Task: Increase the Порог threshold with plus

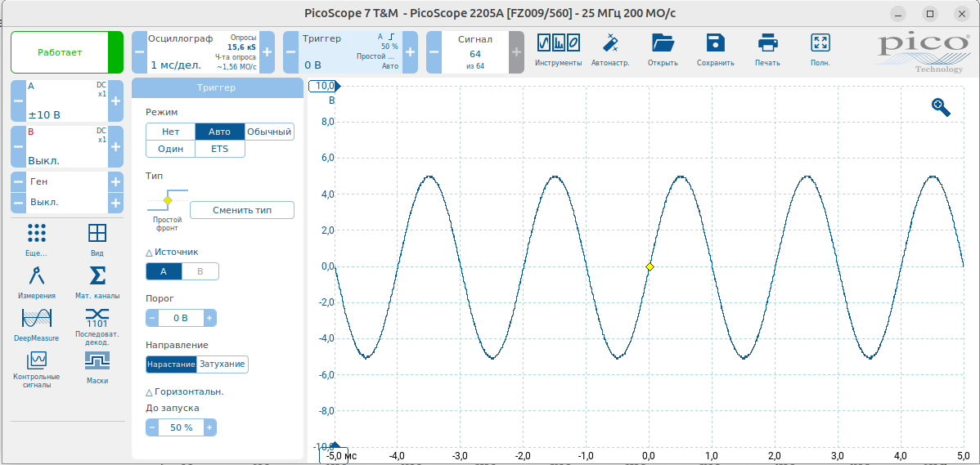Action: (x=209, y=318)
